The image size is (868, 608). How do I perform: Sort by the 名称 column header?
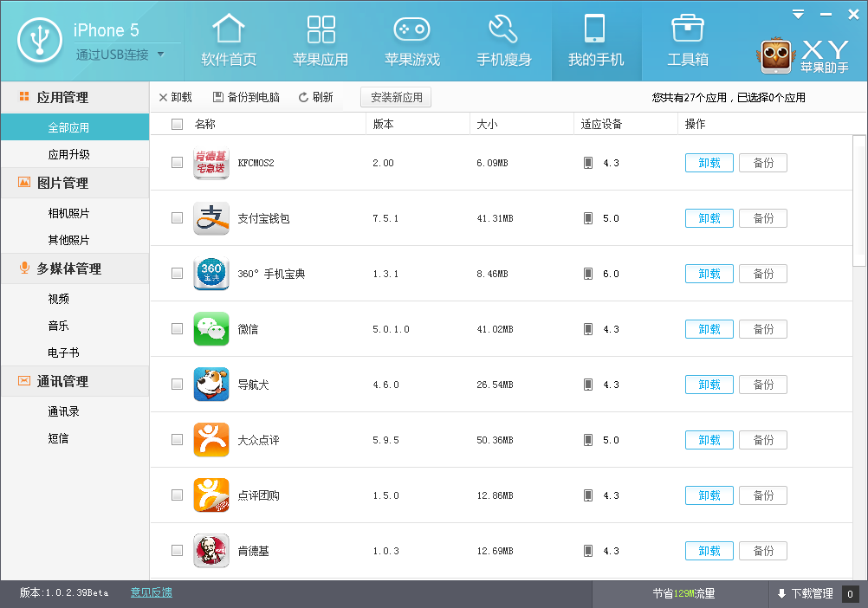204,124
